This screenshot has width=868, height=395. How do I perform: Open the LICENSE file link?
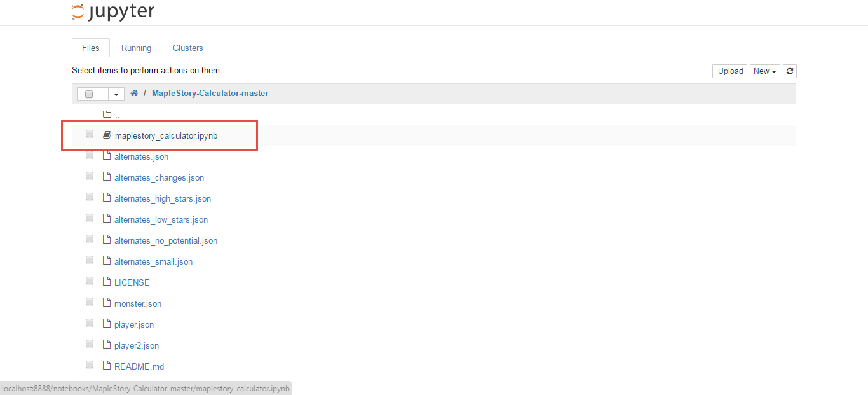pyautogui.click(x=132, y=282)
